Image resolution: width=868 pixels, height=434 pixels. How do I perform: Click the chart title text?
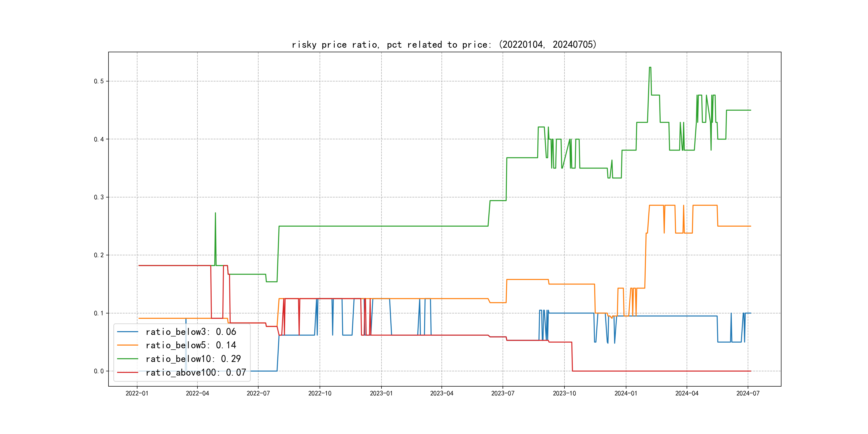click(x=444, y=44)
